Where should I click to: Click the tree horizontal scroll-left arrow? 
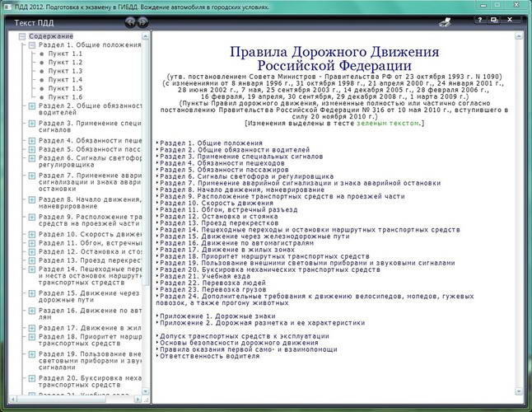click(x=13, y=400)
